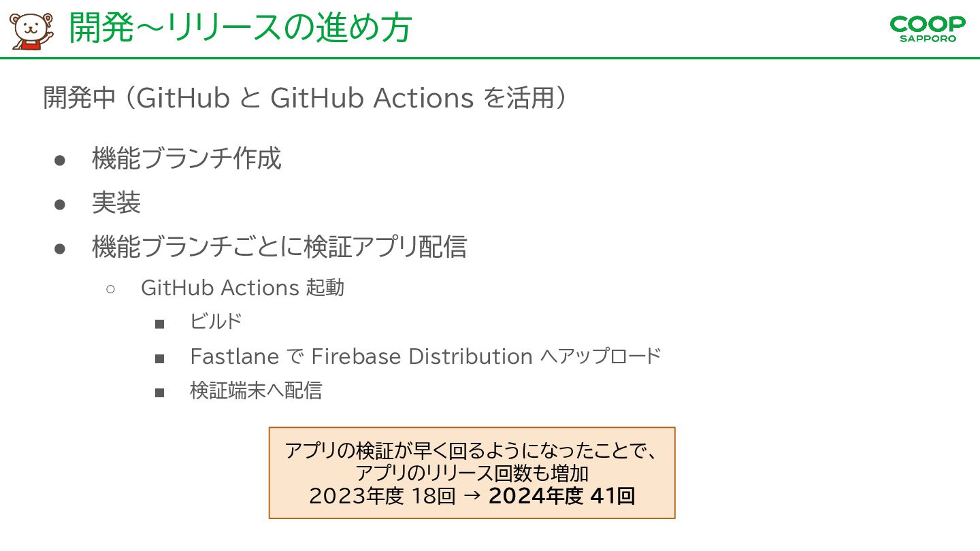Click the orange callout box background
The image size is (980, 551).
tap(472, 473)
